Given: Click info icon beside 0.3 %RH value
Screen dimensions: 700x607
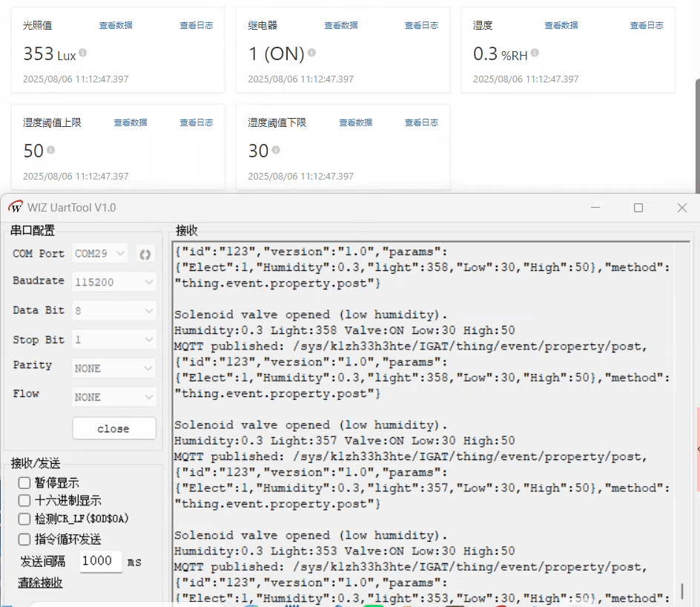Looking at the screenshot, I should 535,53.
